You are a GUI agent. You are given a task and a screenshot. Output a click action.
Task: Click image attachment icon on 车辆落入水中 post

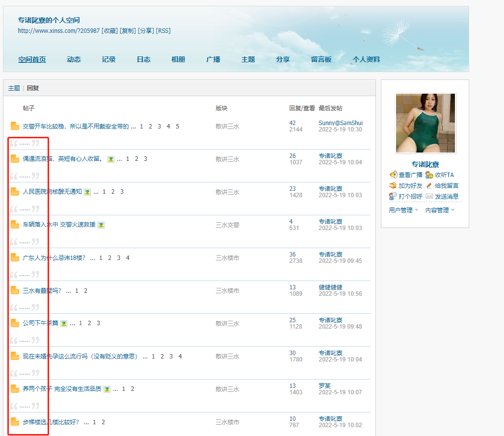pos(101,225)
